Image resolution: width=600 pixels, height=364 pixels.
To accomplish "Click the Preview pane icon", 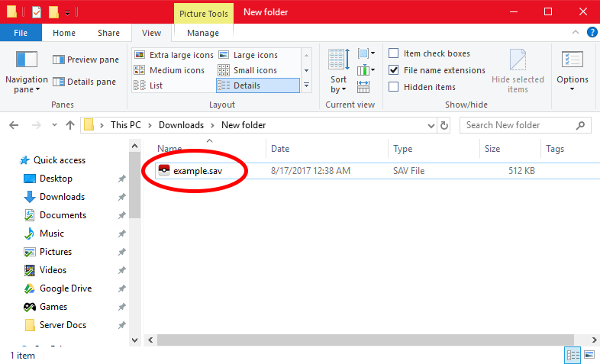I will point(59,60).
